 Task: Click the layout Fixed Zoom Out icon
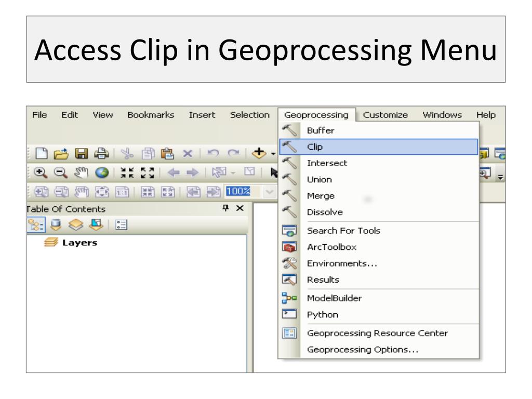tap(168, 192)
